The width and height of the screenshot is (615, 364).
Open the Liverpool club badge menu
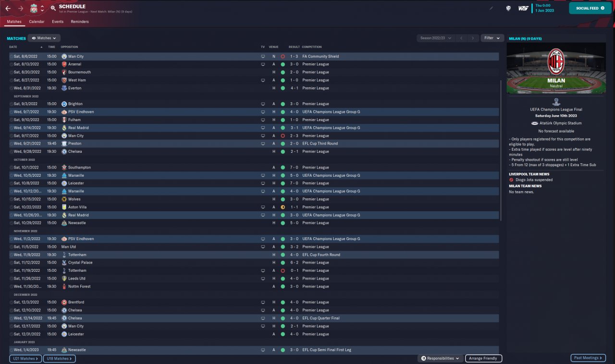(34, 8)
